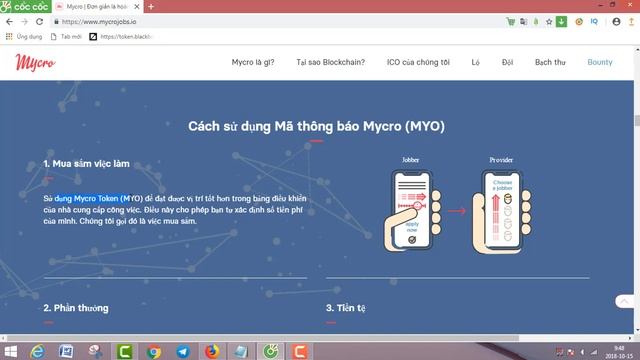The image size is (640, 360).
Task: Click the green download arrow icon
Action: pyautogui.click(x=562, y=21)
